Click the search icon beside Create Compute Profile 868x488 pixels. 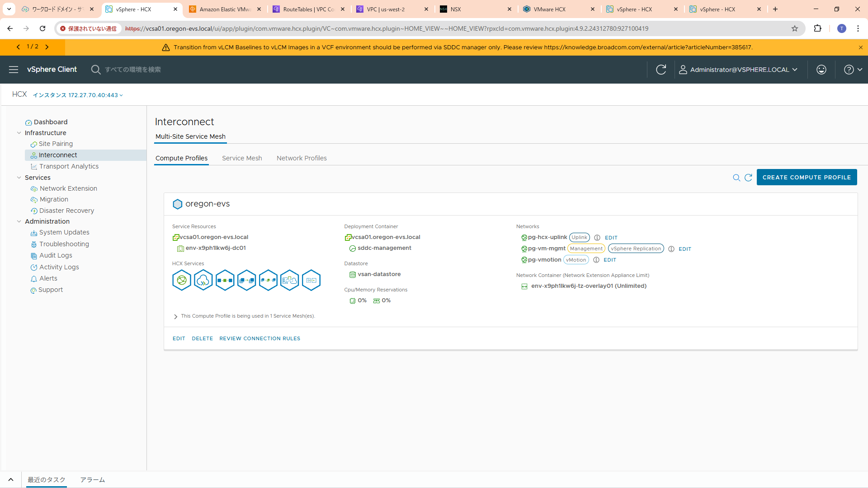point(736,178)
